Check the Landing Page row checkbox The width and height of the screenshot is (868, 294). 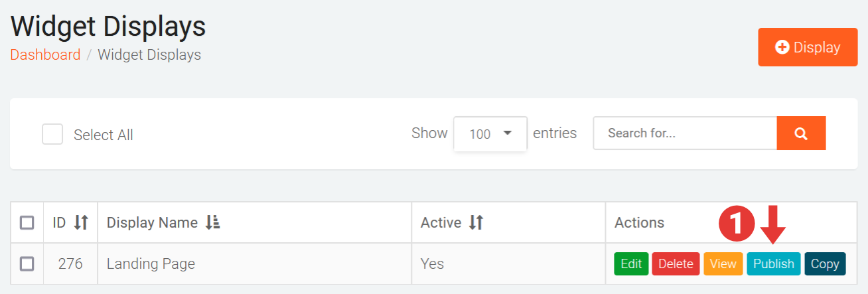tap(27, 264)
